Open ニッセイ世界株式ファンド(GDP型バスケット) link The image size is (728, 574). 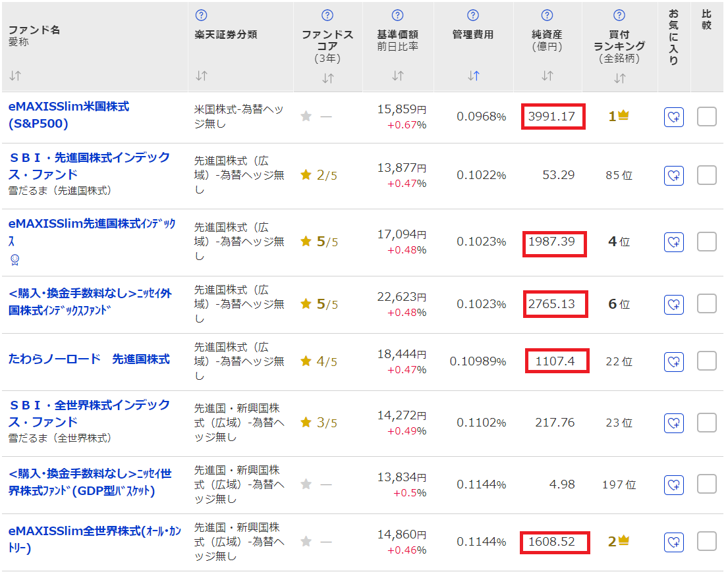(90, 482)
